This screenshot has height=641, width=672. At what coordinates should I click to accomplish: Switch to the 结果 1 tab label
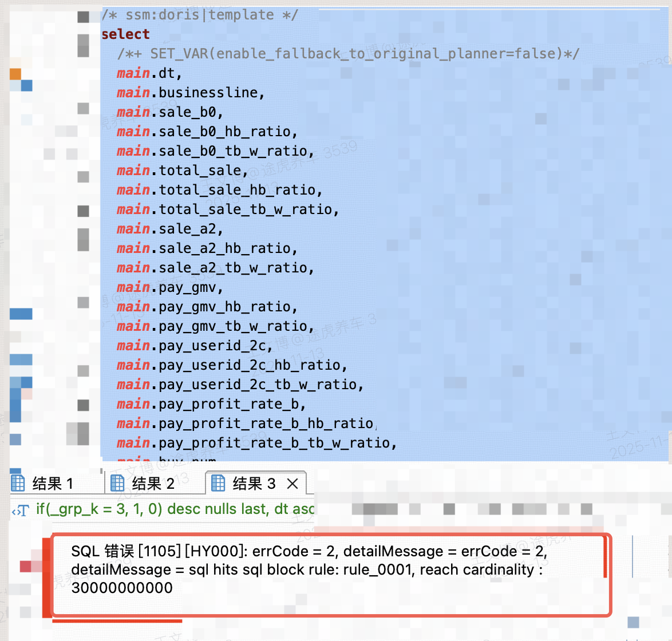(x=53, y=484)
